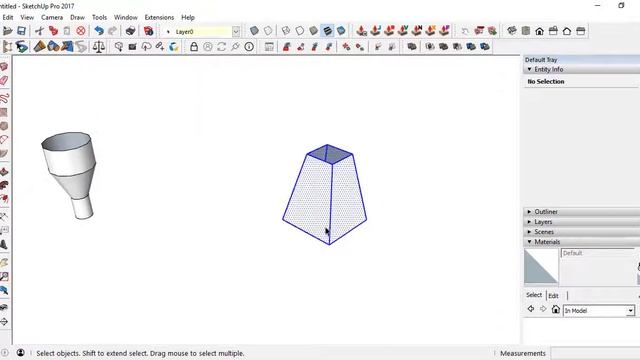
Task: Switch to the Materials Select tab
Action: [x=534, y=295]
